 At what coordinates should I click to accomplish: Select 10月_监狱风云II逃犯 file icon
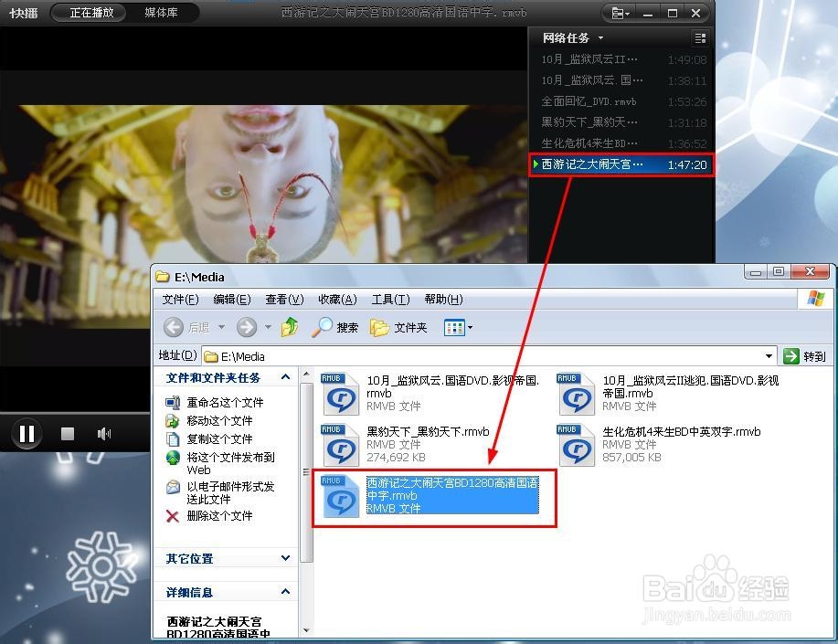tap(577, 394)
